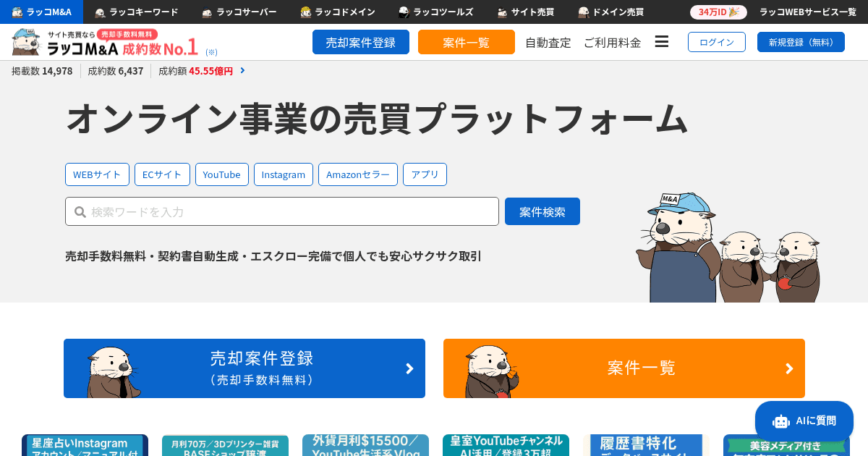This screenshot has width=868, height=456.
Task: Open the AIに質問 chat robot button
Action: click(804, 421)
